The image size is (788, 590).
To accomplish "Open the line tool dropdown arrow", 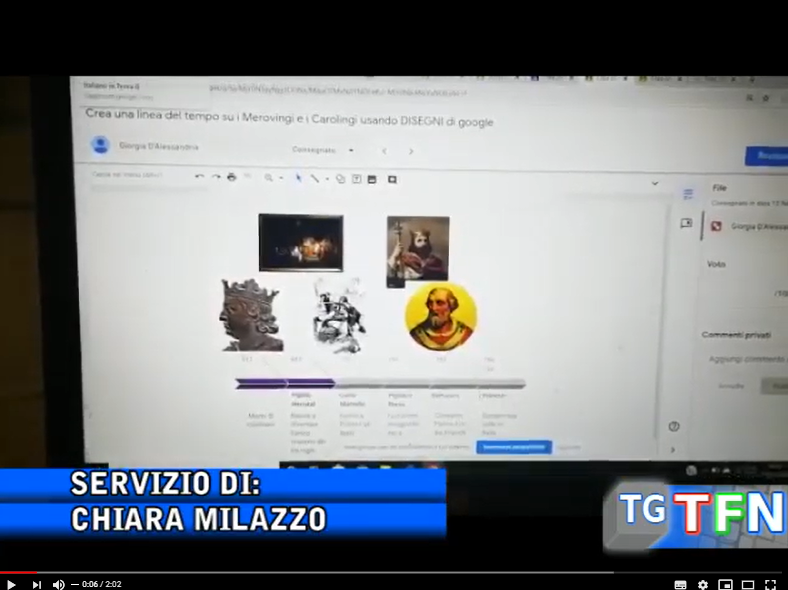I will pyautogui.click(x=327, y=179).
